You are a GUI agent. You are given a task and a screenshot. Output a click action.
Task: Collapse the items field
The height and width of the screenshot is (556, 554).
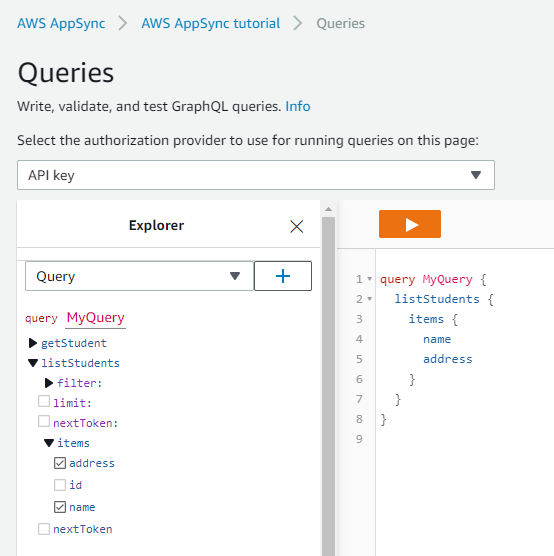[49, 443]
